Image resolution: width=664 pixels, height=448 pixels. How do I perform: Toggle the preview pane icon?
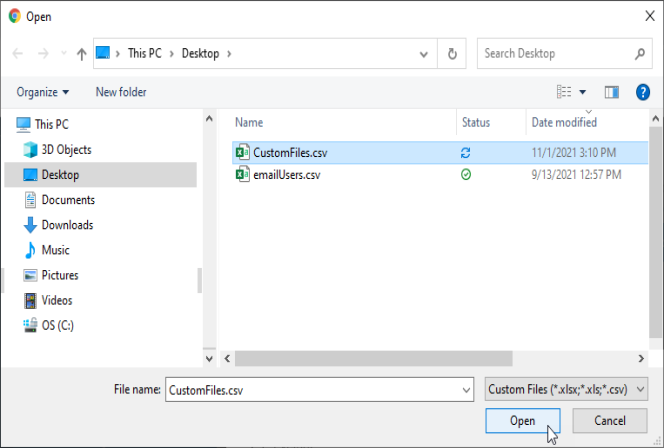(x=613, y=92)
